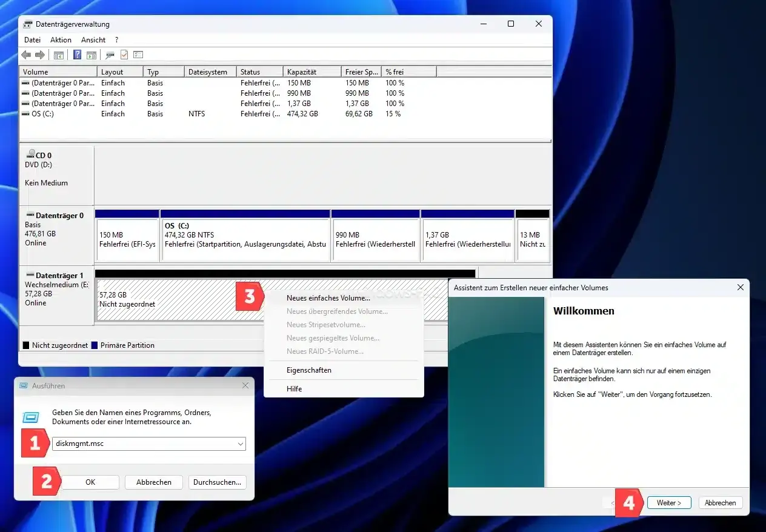The width and height of the screenshot is (766, 532).
Task: Click the Datenträgerverwaltung title bar disk icon
Action: (28, 24)
